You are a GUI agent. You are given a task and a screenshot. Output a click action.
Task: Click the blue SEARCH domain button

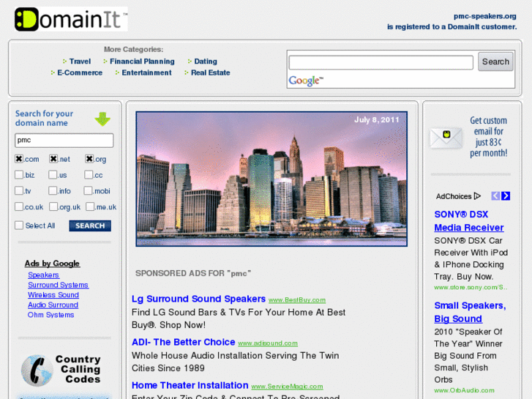pos(90,226)
